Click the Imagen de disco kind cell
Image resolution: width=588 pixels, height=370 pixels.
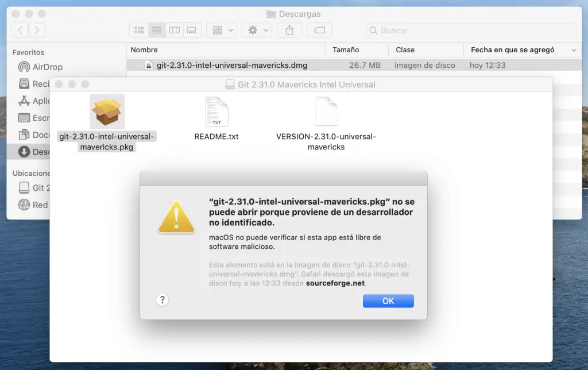pos(424,65)
